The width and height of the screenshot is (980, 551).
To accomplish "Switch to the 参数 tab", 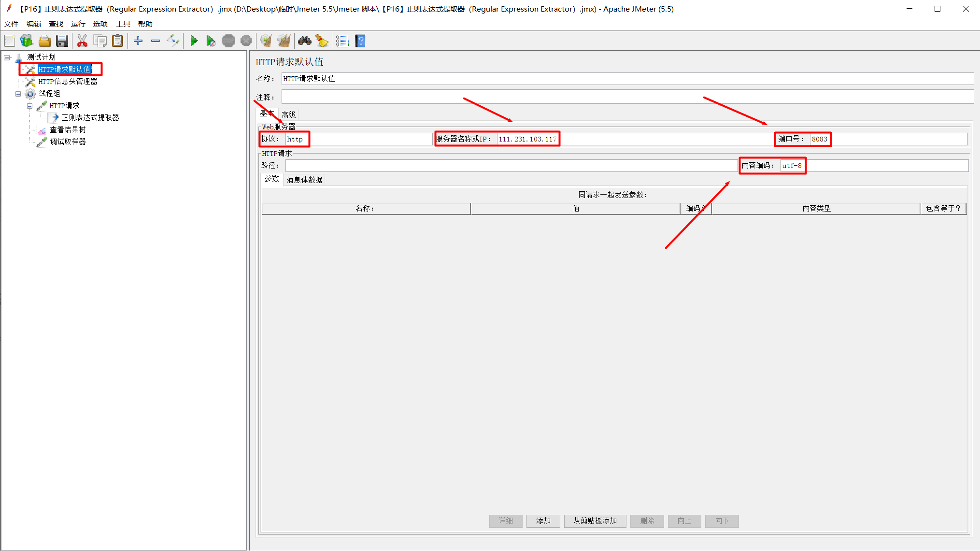I will point(272,179).
